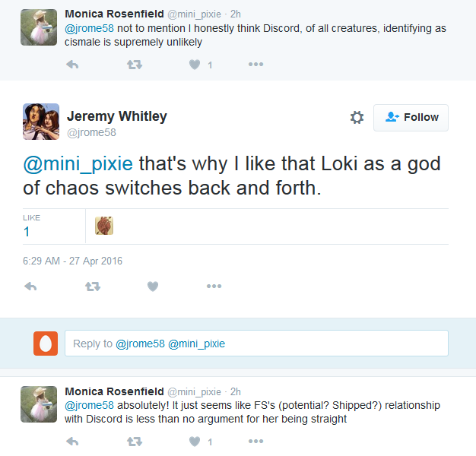Screen dimensions: 476x456
Task: Reply to Jeremy Whitley's Loki tweet
Action: pos(31,287)
